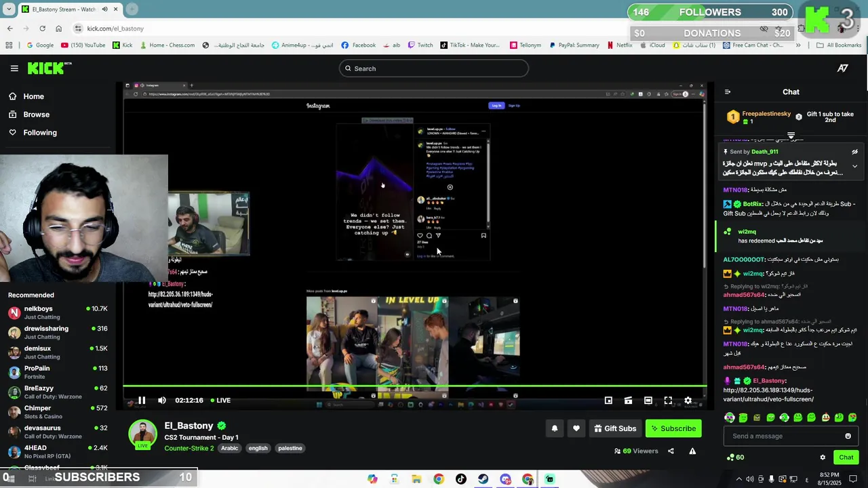This screenshot has width=868, height=488.
Task: Toggle notification bell for El_Bastony
Action: pyautogui.click(x=555, y=428)
